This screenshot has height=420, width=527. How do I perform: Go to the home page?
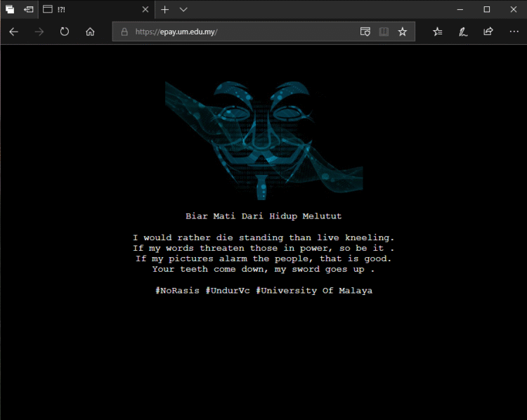tap(90, 32)
